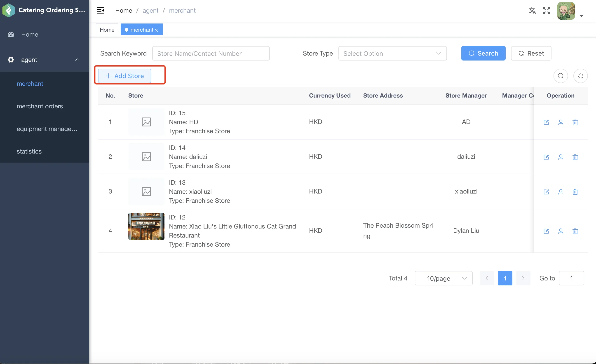Select page 1 in pagination
The image size is (596, 364).
tap(505, 278)
